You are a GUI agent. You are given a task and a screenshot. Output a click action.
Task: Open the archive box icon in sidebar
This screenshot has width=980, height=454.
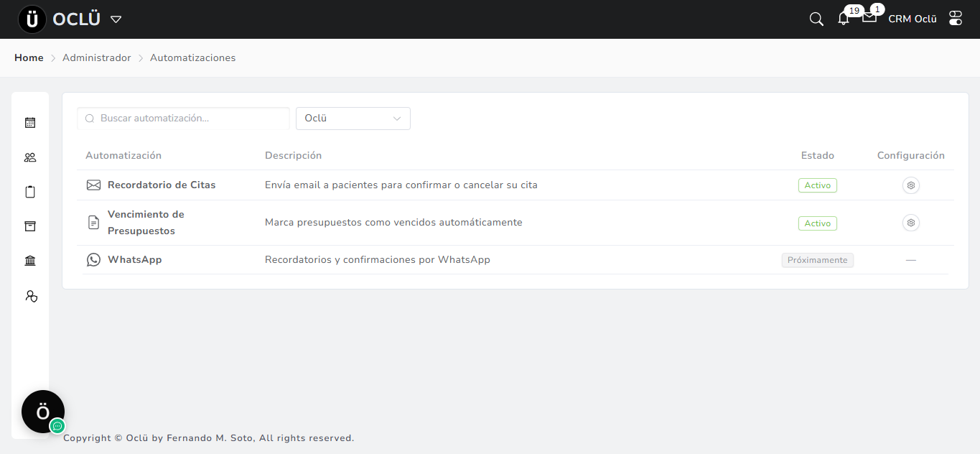(30, 226)
